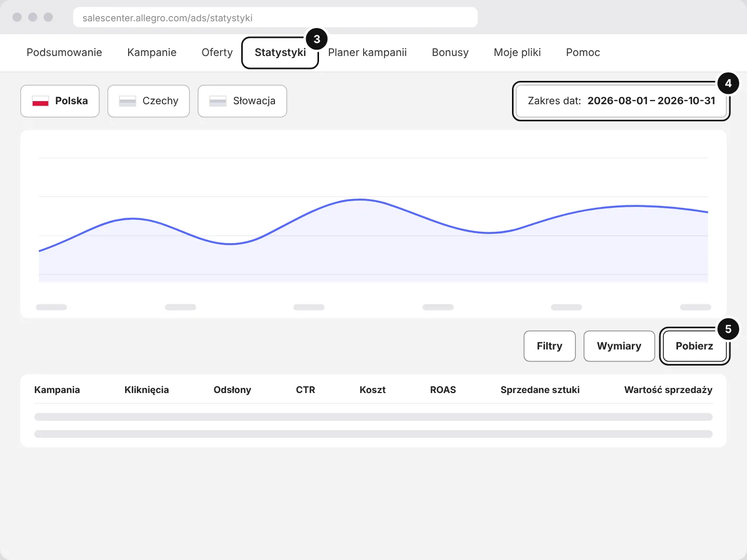The image size is (747, 560).
Task: Click the Pobierz download button
Action: coord(695,346)
